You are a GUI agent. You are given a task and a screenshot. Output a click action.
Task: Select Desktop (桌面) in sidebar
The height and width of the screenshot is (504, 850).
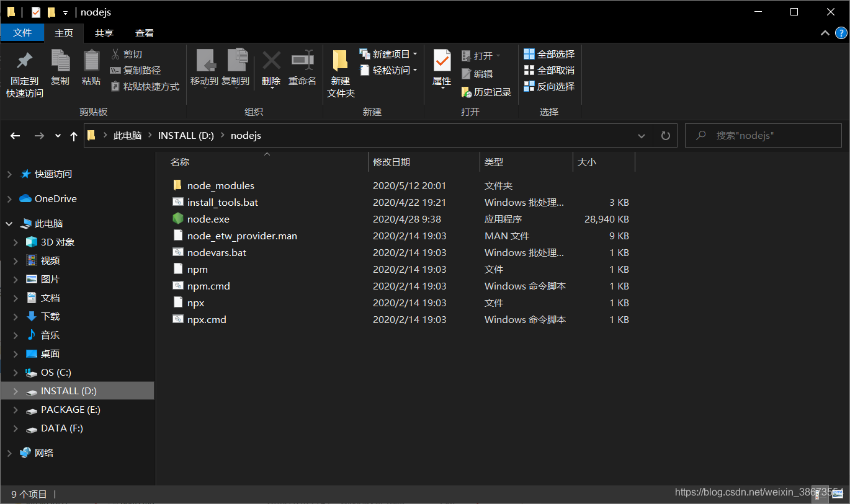click(50, 353)
